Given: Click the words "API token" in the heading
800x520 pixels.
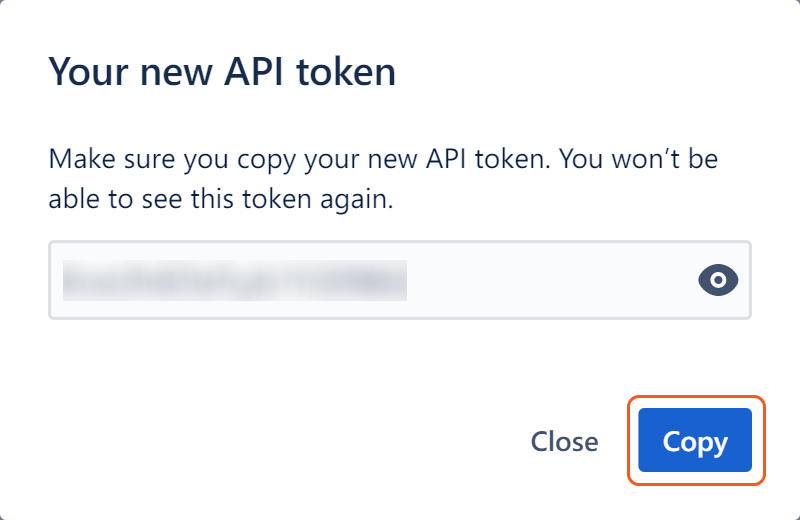Looking at the screenshot, I should click(311, 72).
